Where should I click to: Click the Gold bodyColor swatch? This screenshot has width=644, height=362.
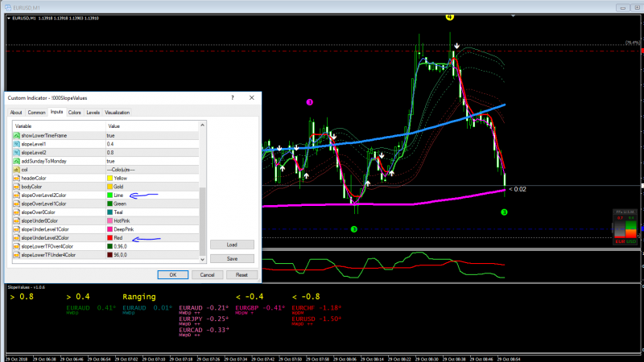click(x=109, y=187)
